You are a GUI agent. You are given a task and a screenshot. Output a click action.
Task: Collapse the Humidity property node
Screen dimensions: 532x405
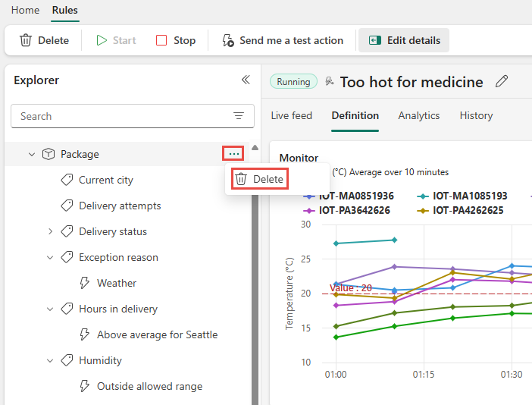50,360
